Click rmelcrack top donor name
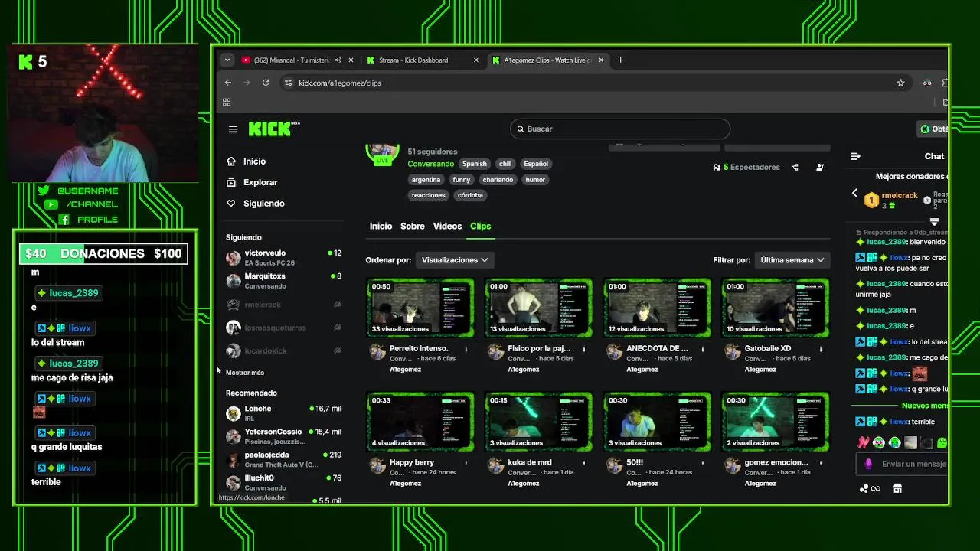The image size is (980, 551). pyautogui.click(x=900, y=196)
